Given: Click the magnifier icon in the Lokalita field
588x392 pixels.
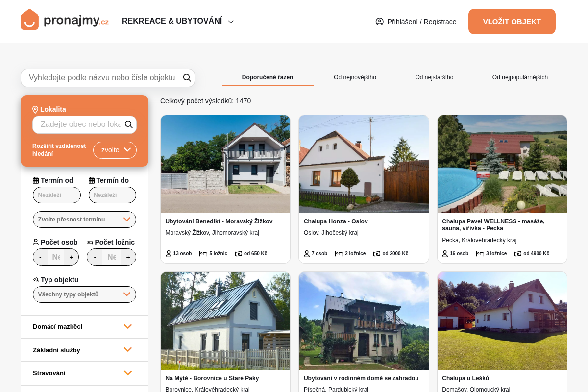Looking at the screenshot, I should coord(129,124).
